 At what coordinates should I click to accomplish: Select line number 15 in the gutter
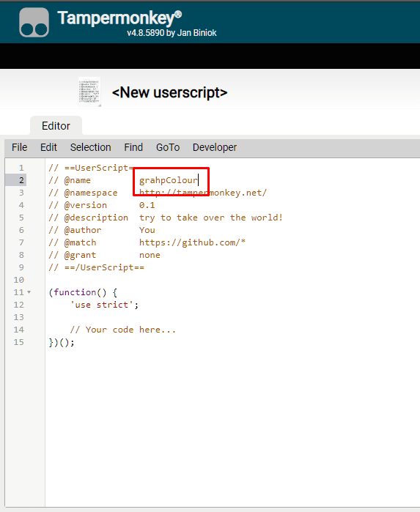[18, 342]
